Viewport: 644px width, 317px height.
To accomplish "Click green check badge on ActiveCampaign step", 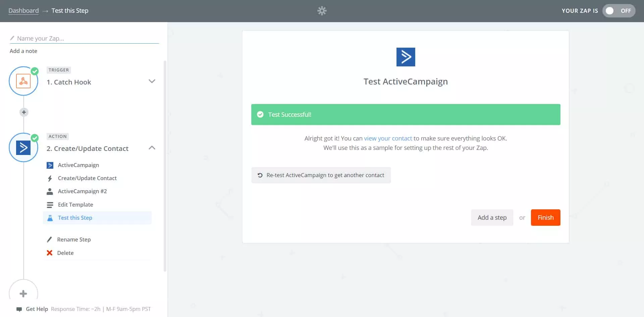I will [x=35, y=138].
